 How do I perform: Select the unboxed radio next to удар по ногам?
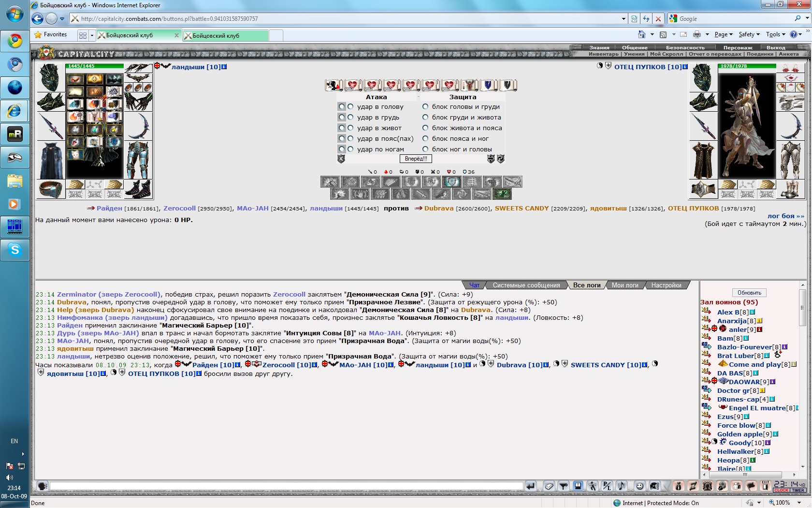click(x=350, y=149)
